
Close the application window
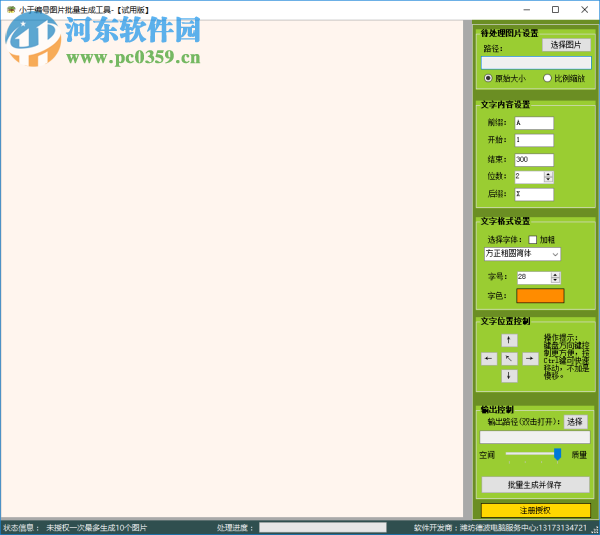click(584, 10)
